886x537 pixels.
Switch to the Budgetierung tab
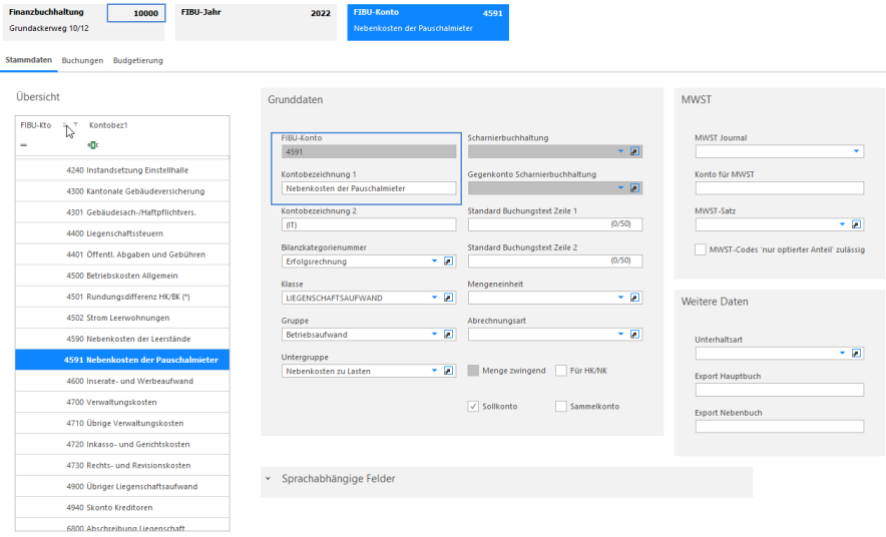138,60
